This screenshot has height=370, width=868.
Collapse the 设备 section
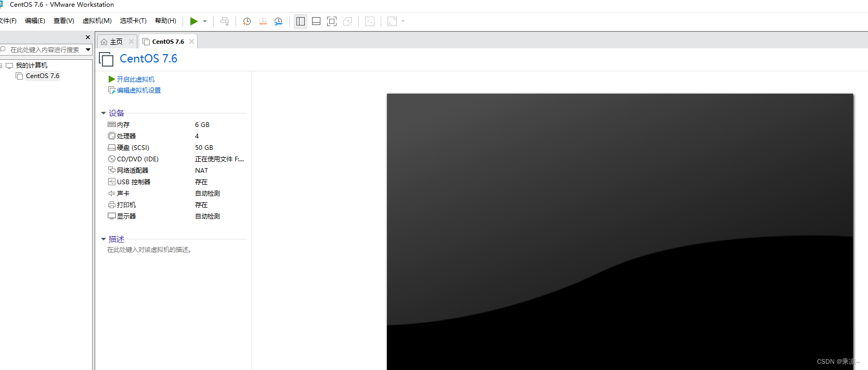[x=103, y=113]
